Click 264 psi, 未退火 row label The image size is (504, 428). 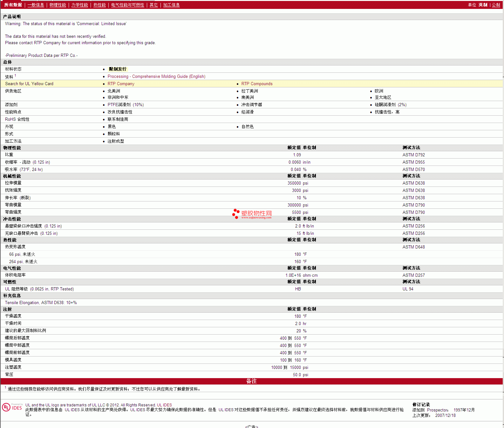[x=23, y=262]
